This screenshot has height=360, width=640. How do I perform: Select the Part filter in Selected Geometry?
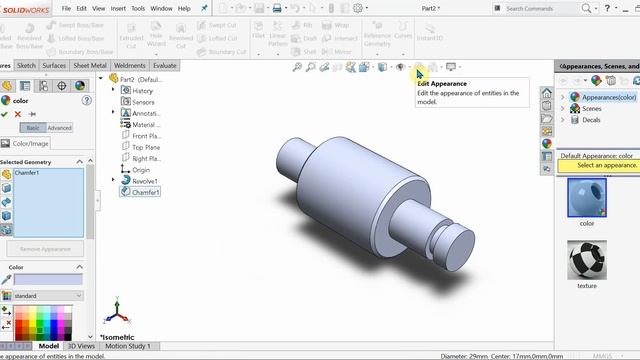tap(6, 174)
